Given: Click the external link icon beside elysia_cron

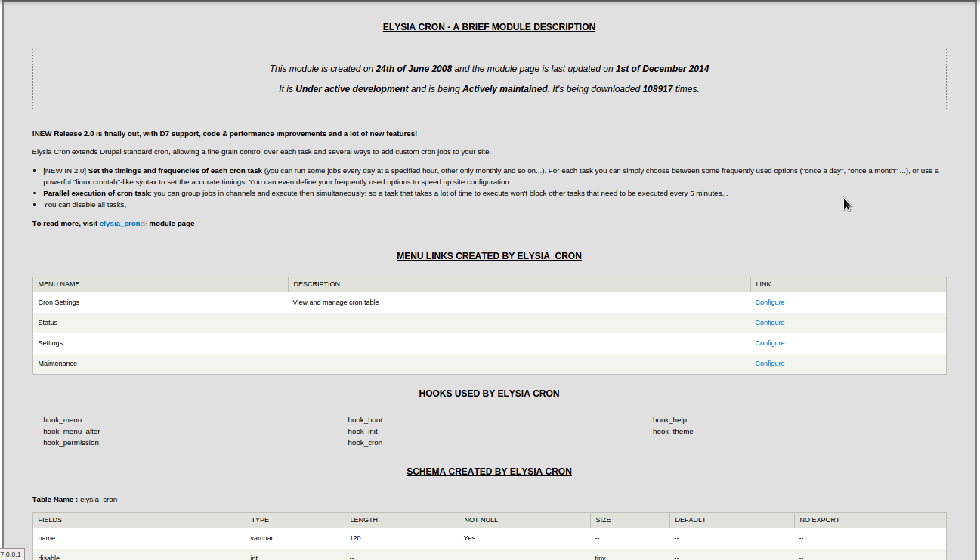Looking at the screenshot, I should [x=144, y=224].
